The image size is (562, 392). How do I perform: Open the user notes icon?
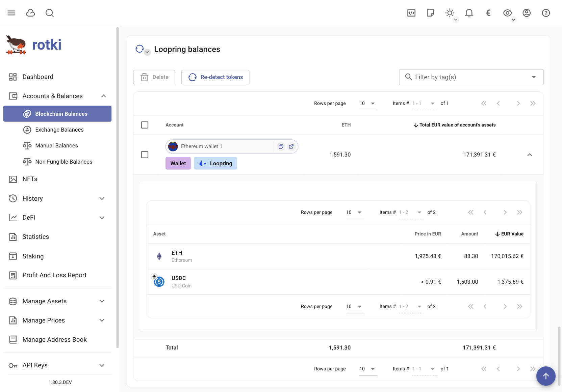(431, 13)
